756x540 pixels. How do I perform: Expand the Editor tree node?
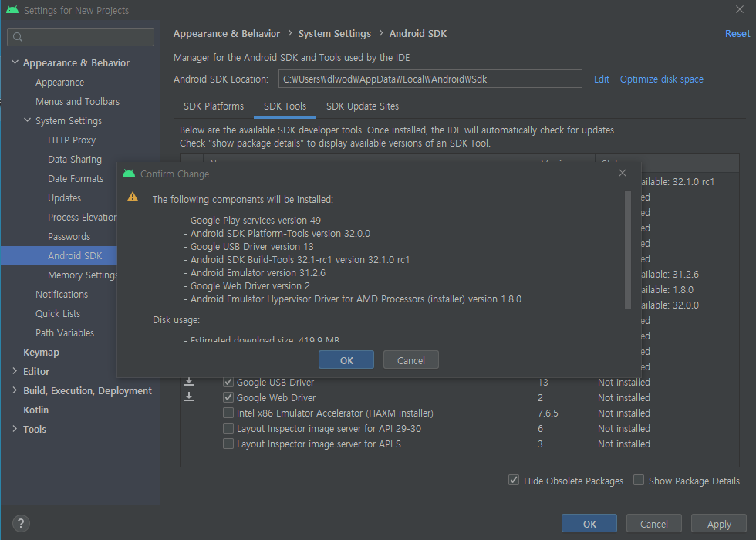[x=15, y=371]
